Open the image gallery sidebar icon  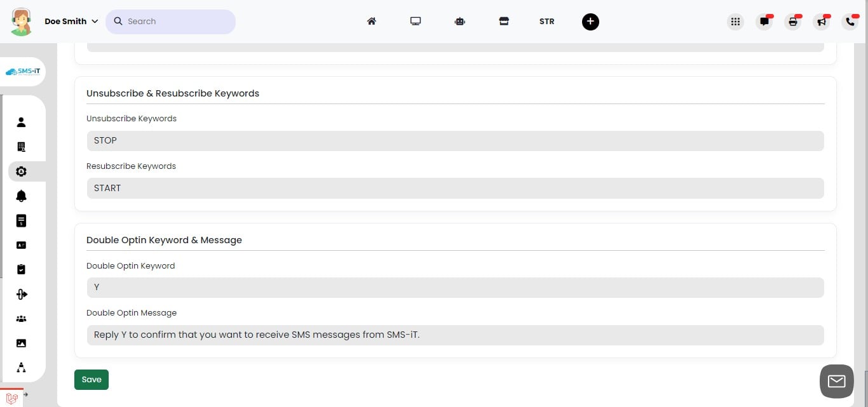21,343
